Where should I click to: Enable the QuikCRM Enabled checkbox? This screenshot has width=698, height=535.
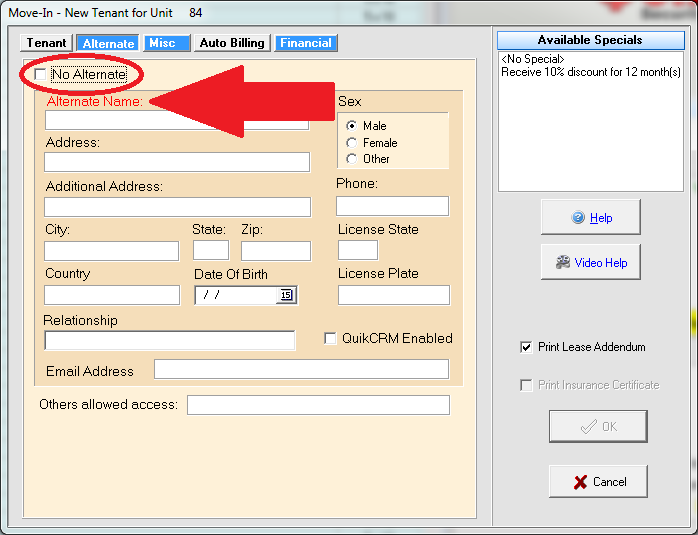(x=330, y=339)
